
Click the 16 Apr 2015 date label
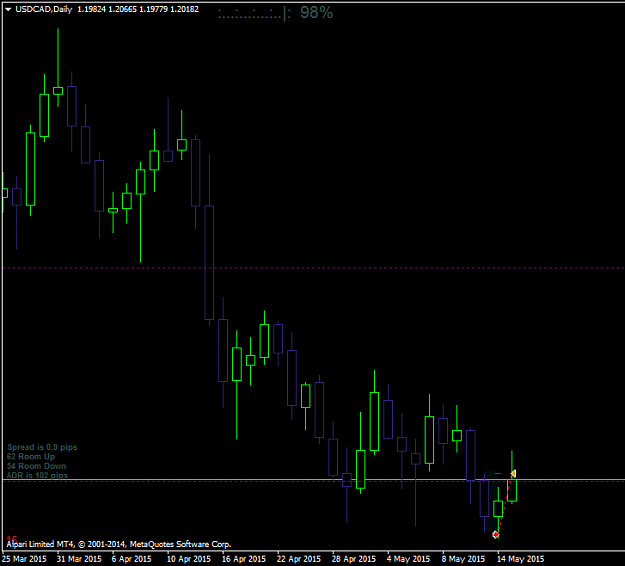pyautogui.click(x=244, y=559)
